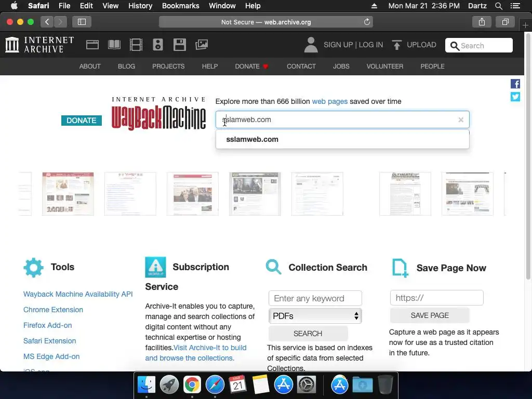This screenshot has width=532, height=399.
Task: Open the Web archive icon
Action: [92, 45]
